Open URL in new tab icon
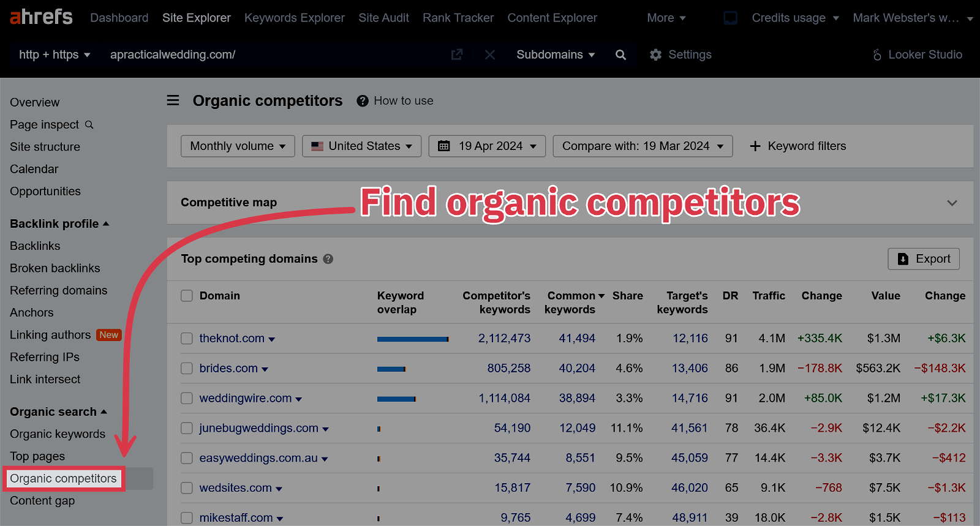Screen dimensions: 980x526 [x=457, y=54]
